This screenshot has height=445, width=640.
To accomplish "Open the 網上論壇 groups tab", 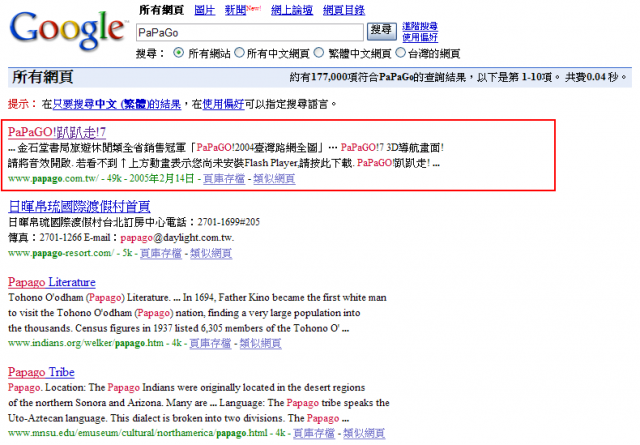I will [x=292, y=10].
